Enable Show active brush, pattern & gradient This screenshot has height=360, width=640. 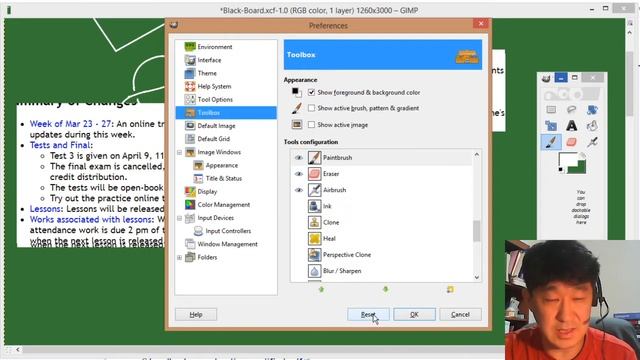[311, 108]
